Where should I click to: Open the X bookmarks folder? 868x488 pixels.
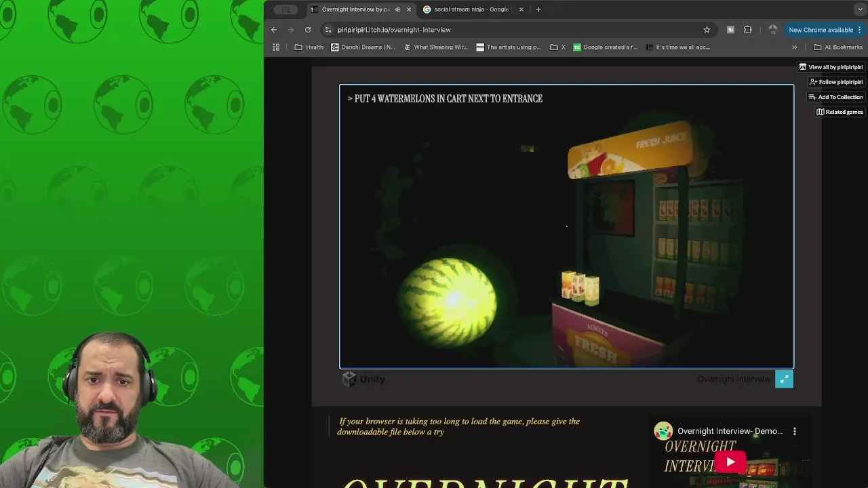tap(557, 47)
